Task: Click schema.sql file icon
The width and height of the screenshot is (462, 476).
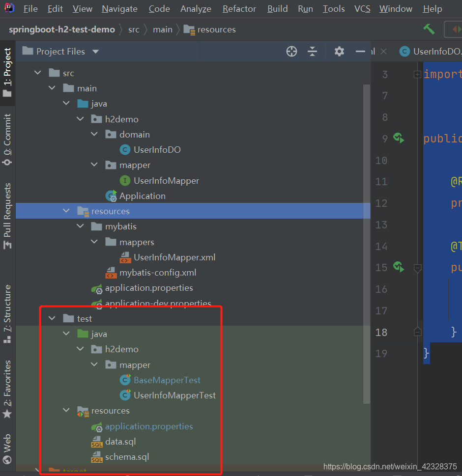Action: (x=97, y=457)
